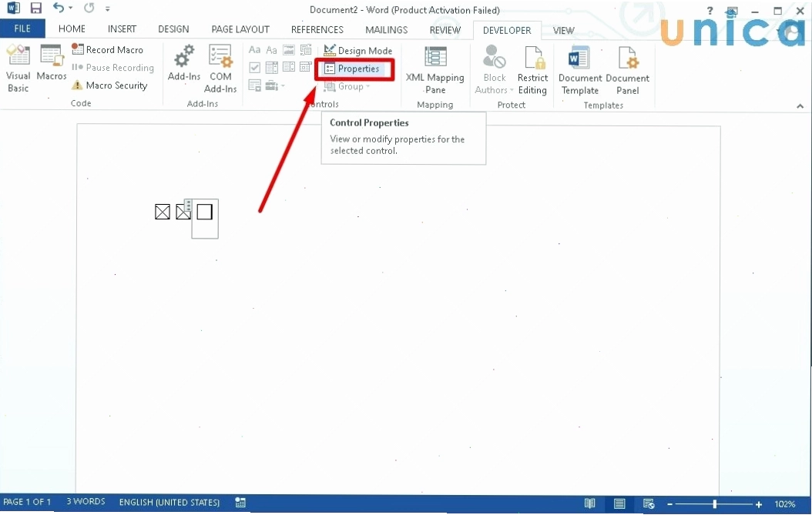Viewport: 812px width, 515px height.
Task: Switch to REVIEW tab
Action: click(x=445, y=29)
